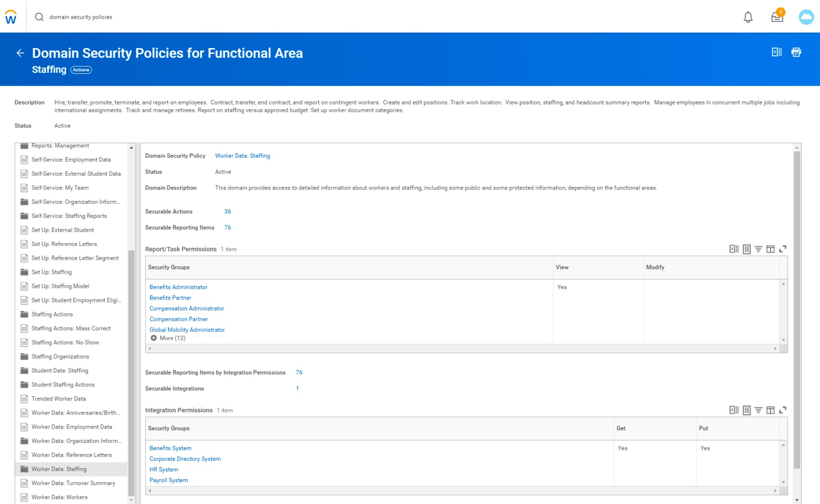This screenshot has width=820, height=504.
Task: Open the Actions menu next to Staffing
Action: click(81, 70)
